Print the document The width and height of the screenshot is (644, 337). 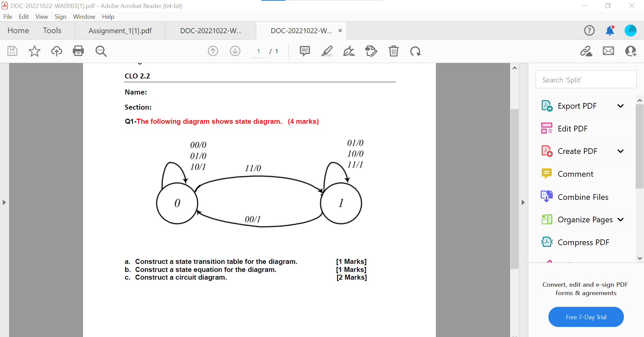(x=78, y=51)
